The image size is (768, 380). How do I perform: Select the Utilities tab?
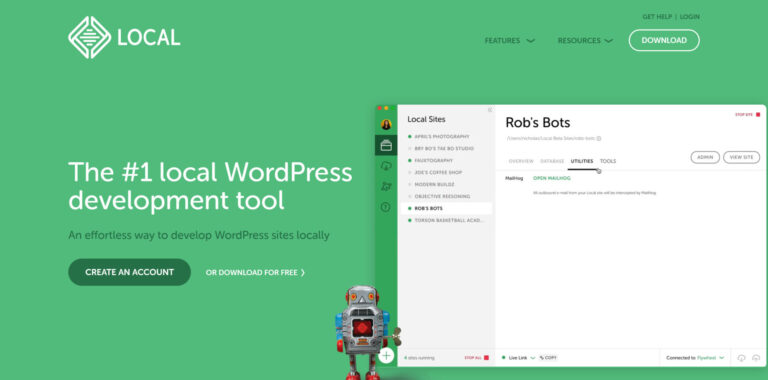(x=582, y=161)
